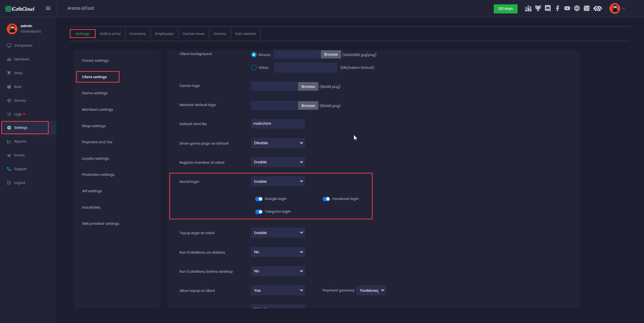Click the Default html file input field
644x323 pixels.
point(278,124)
